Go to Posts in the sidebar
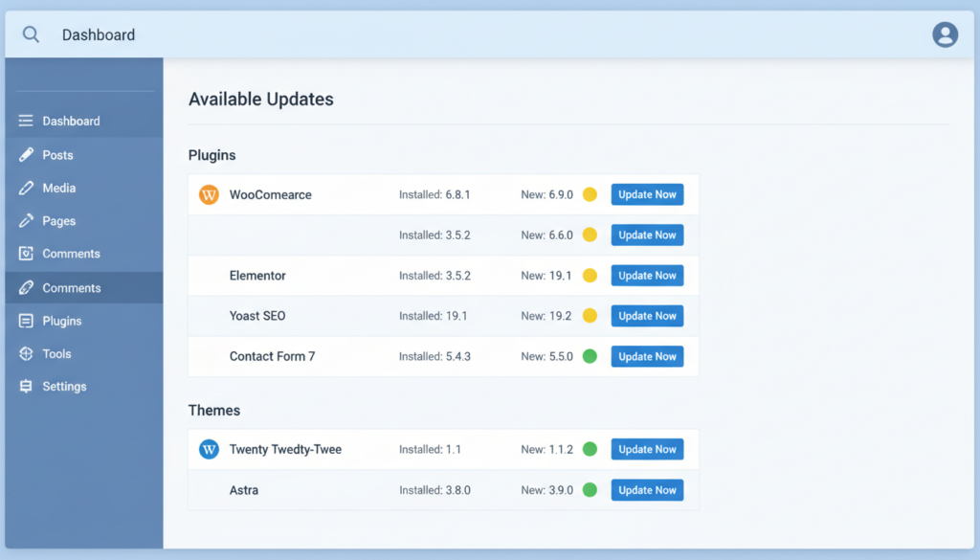980x560 pixels. pyautogui.click(x=84, y=154)
